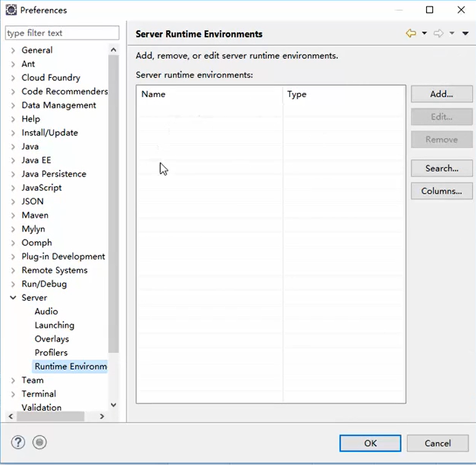Image resolution: width=476 pixels, height=465 pixels.
Task: Go back with the yellow back arrow
Action: click(411, 33)
